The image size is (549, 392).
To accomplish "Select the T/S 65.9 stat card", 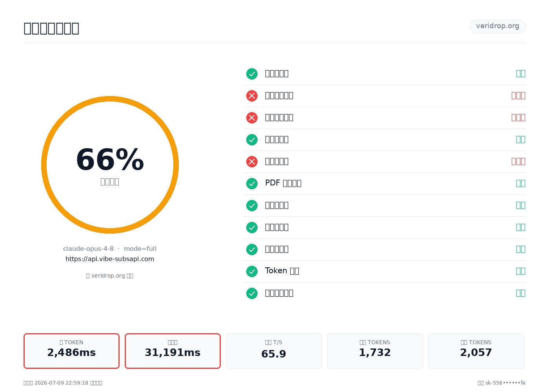I will [274, 351].
